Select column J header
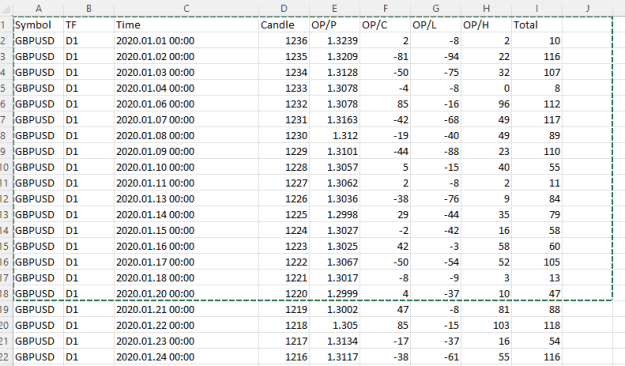The height and width of the screenshot is (366, 625). coord(587,8)
